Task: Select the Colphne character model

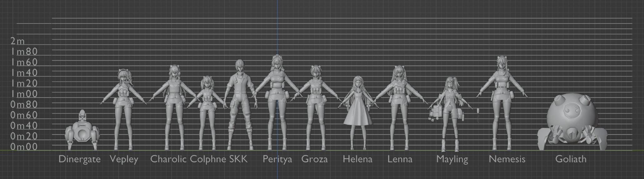Action: click(207, 113)
